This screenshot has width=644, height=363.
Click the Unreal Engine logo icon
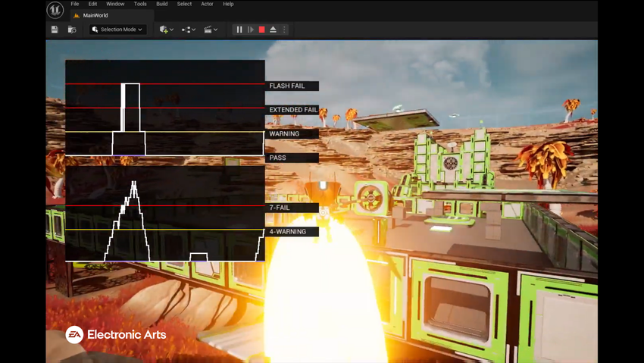55,10
